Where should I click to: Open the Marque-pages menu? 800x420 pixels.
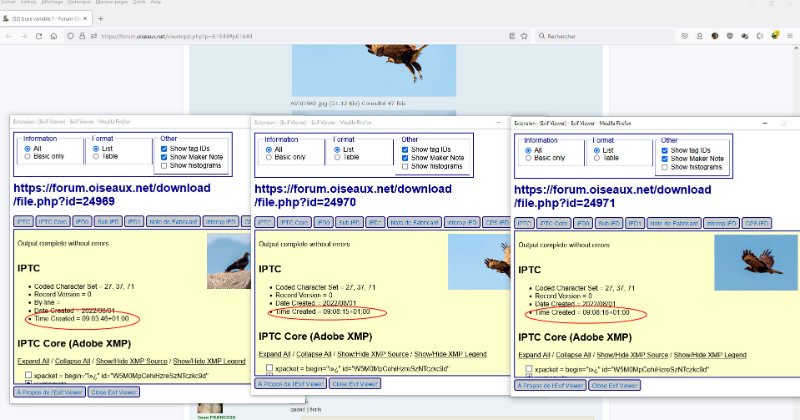(x=112, y=2)
